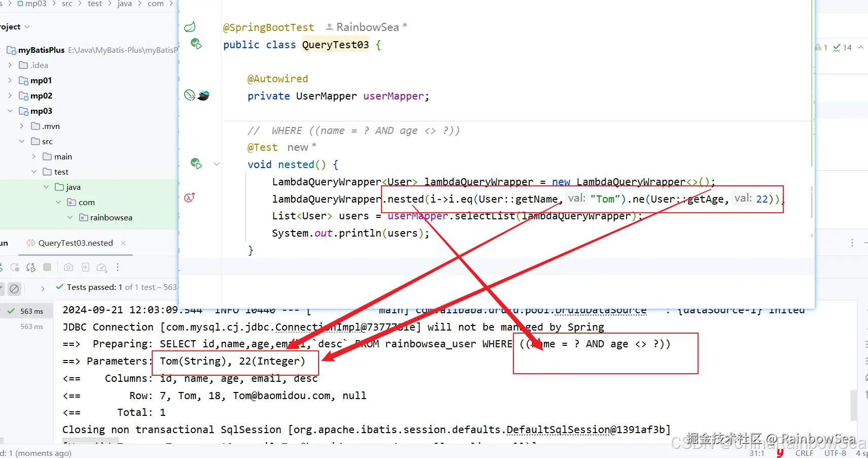Select the second 563 ms test result row

[x=26, y=326]
